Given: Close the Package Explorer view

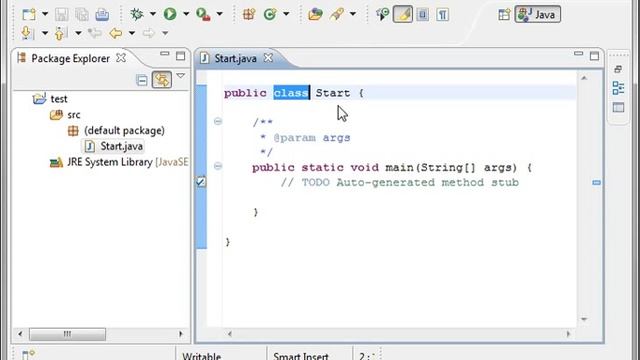Looking at the screenshot, I should tap(121, 58).
